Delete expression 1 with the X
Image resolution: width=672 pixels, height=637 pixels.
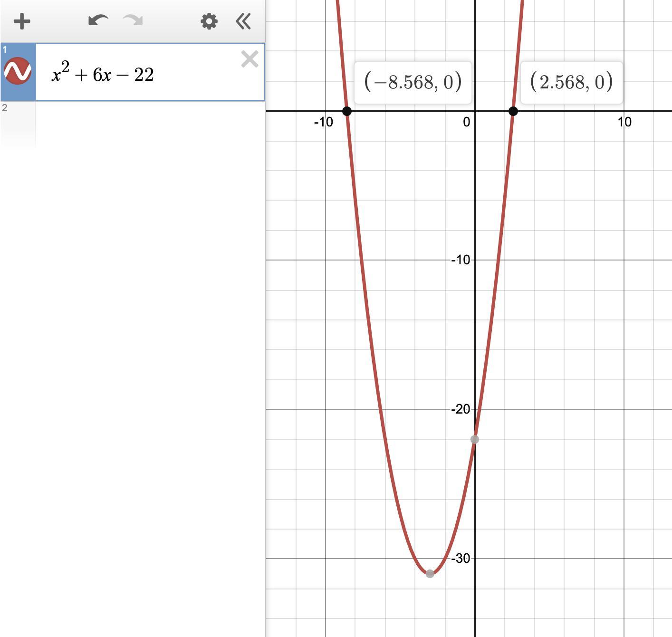(x=250, y=59)
